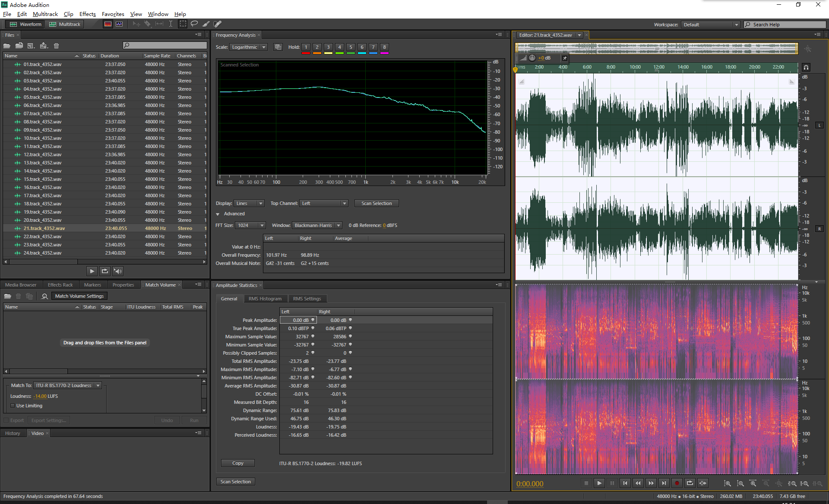Select the Lasso Selection tool
829x504 pixels.
pos(194,24)
